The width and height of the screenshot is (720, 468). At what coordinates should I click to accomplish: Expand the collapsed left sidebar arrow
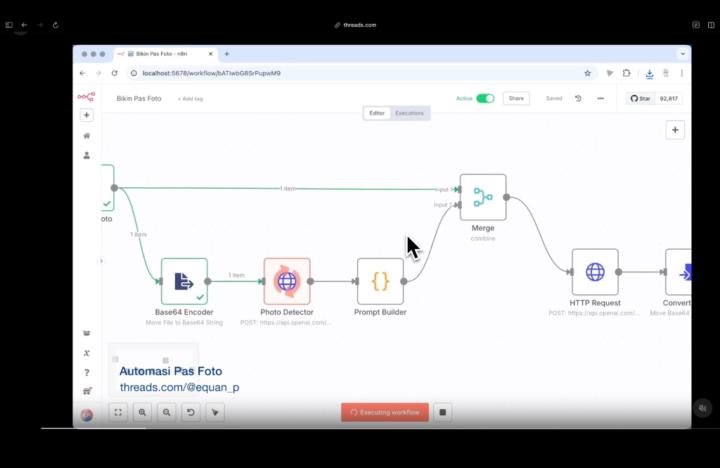(101, 261)
